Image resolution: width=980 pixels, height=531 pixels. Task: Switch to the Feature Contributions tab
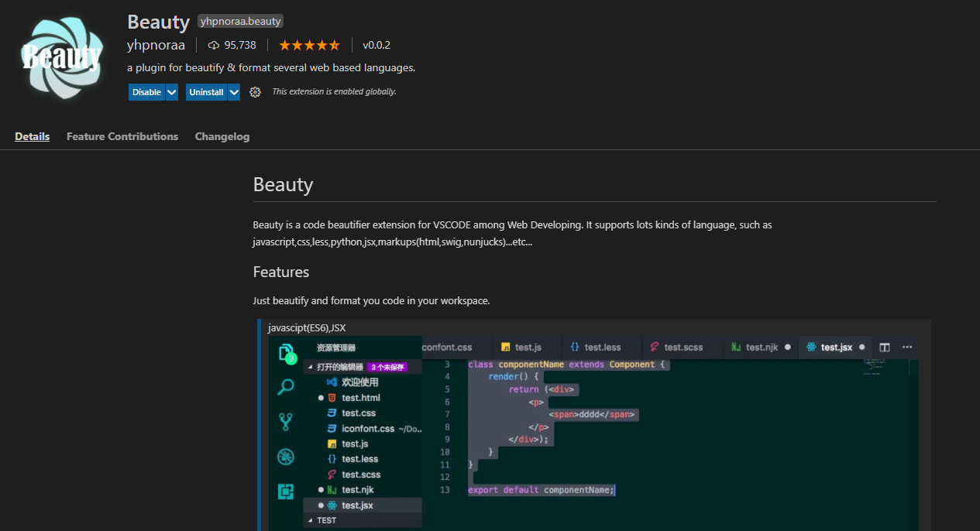[122, 136]
